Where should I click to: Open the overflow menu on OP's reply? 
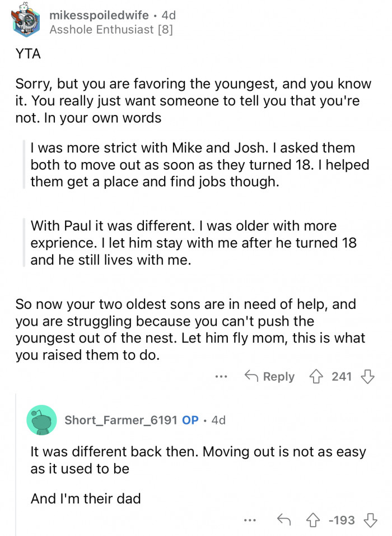point(249,520)
